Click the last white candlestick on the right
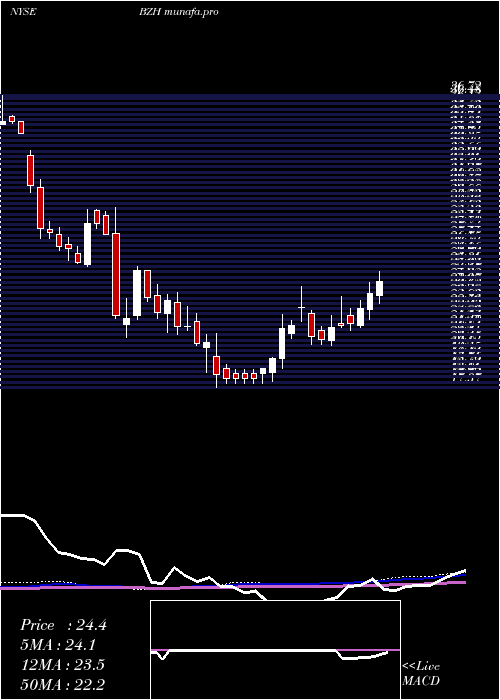The width and height of the screenshot is (500, 700). tap(379, 288)
